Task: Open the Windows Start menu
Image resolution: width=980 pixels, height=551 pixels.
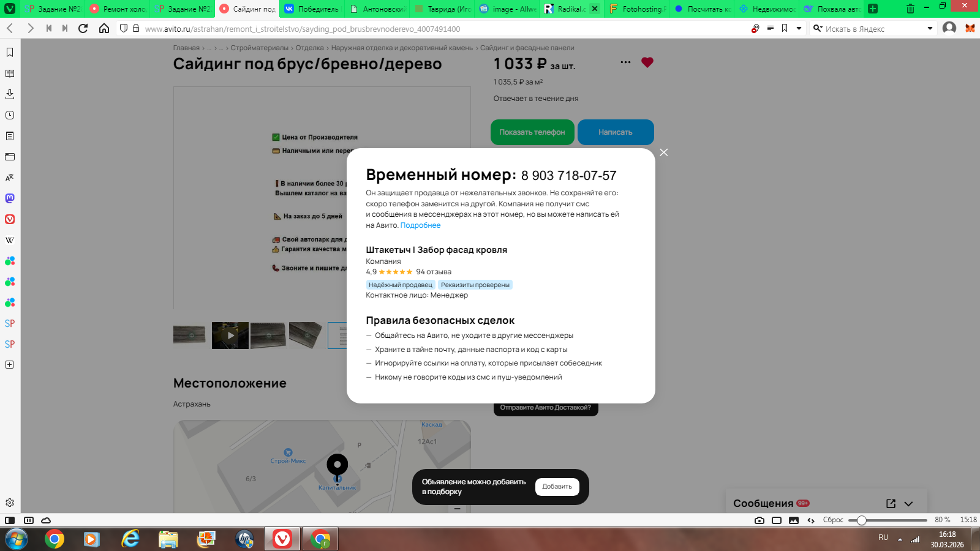Action: [17, 539]
